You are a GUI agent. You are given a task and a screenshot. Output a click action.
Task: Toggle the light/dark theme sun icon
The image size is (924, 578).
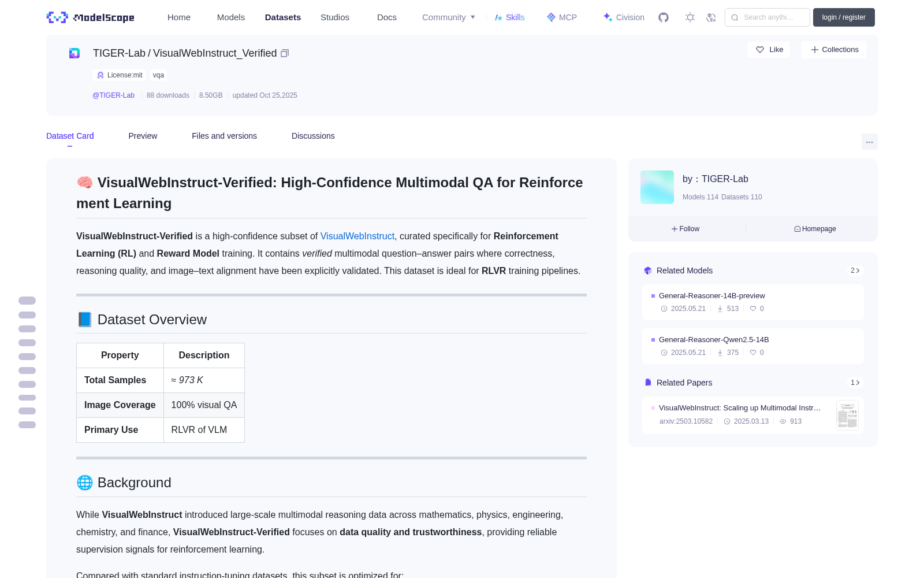[690, 17]
